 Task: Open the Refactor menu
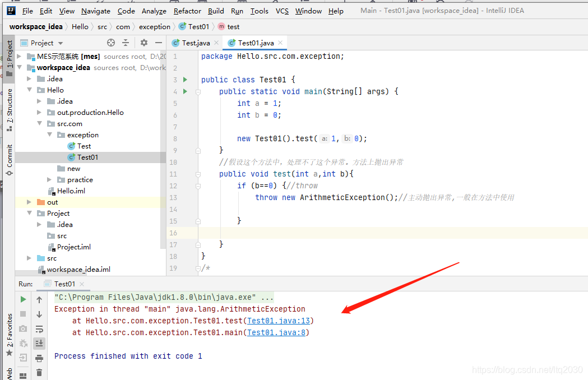(187, 11)
